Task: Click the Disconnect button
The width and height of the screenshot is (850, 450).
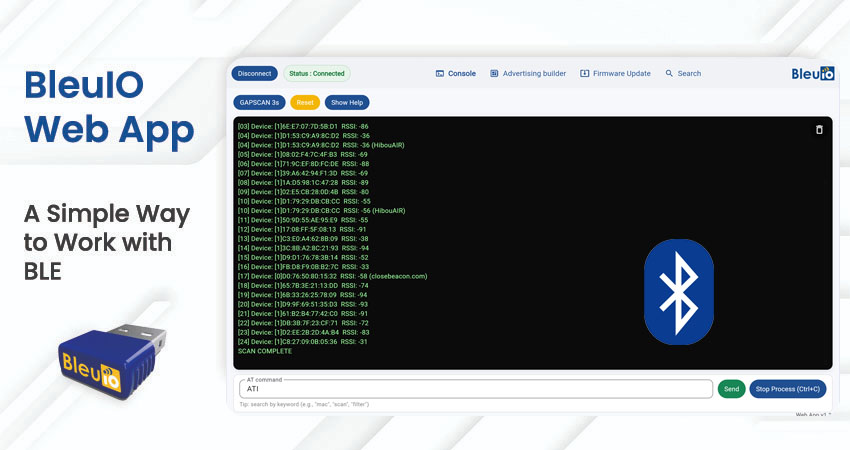Action: [254, 73]
